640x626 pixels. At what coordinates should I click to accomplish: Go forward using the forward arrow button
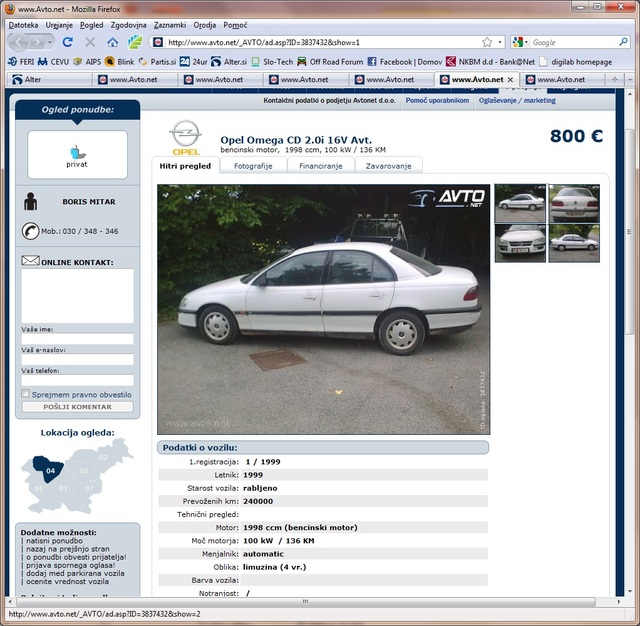(38, 42)
